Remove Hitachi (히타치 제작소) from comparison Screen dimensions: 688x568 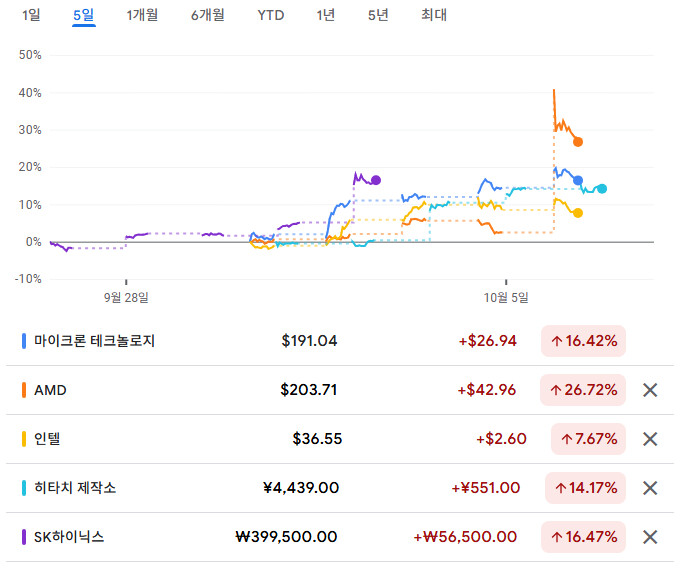pos(650,488)
